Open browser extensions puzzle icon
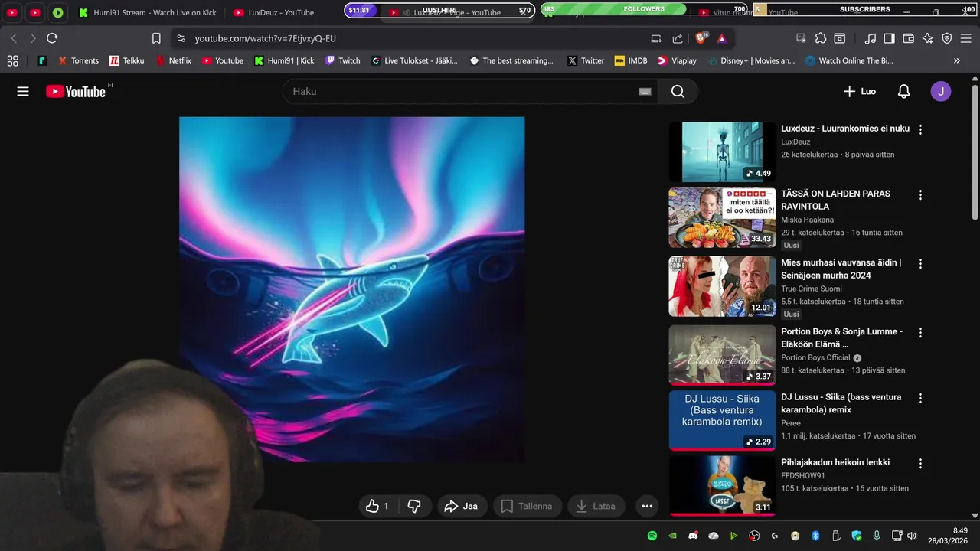Screen dimensions: 980x551 821,38
